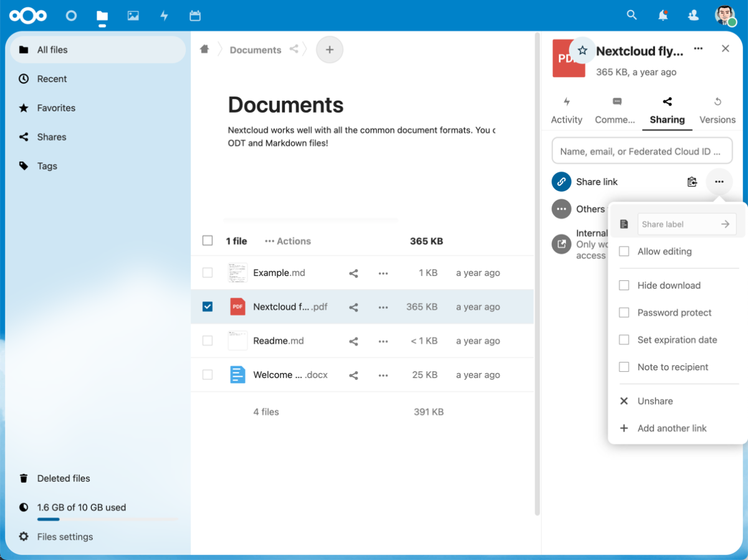Copy the share link to clipboard
748x560 pixels.
(x=692, y=182)
